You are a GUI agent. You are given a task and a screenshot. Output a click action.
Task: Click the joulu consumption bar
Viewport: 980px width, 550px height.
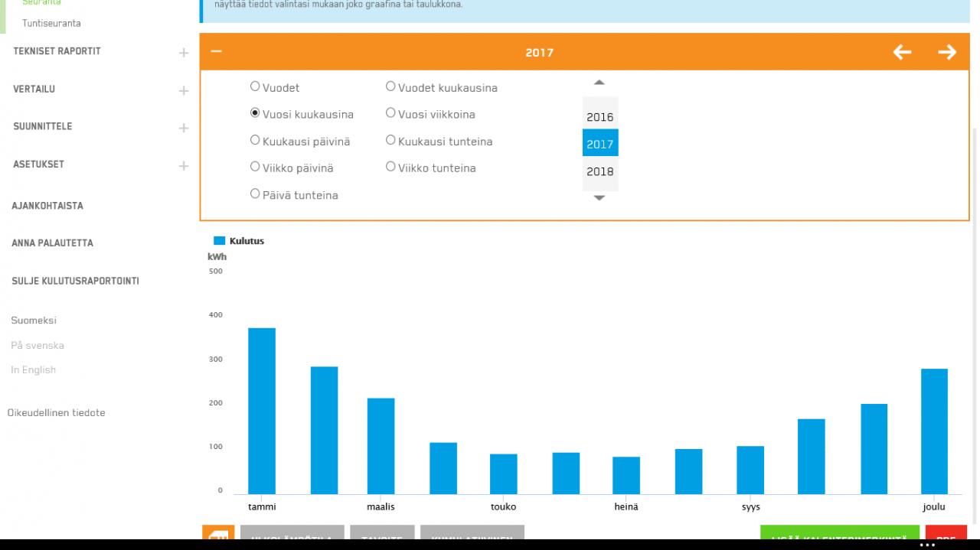point(934,431)
